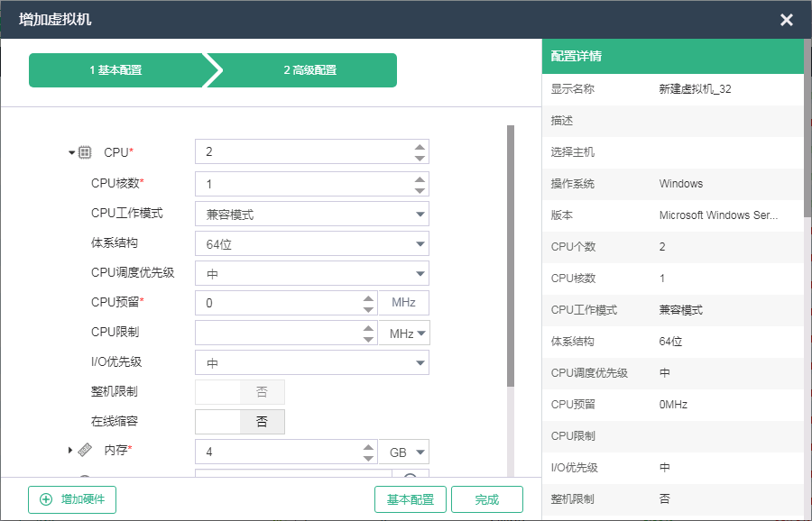Go to step 1 基本配置

point(115,70)
